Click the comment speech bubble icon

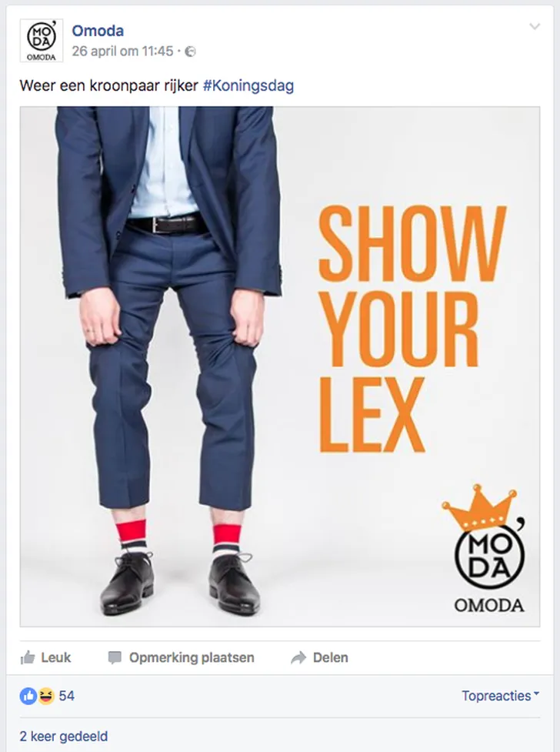[115, 658]
